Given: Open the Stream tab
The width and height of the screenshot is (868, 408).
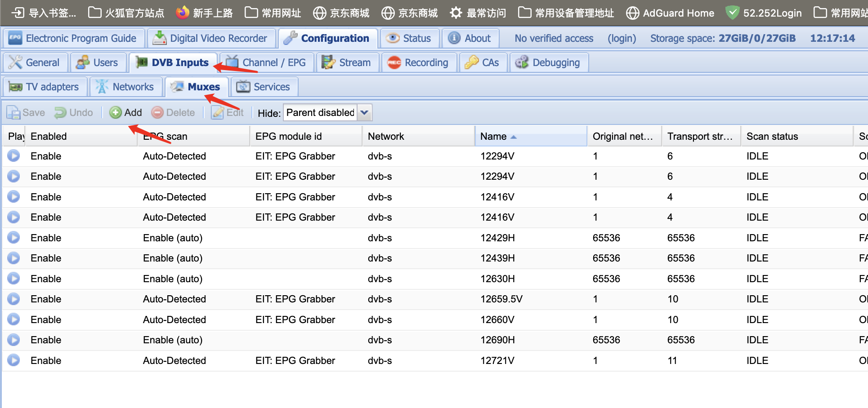Looking at the screenshot, I should pos(347,62).
